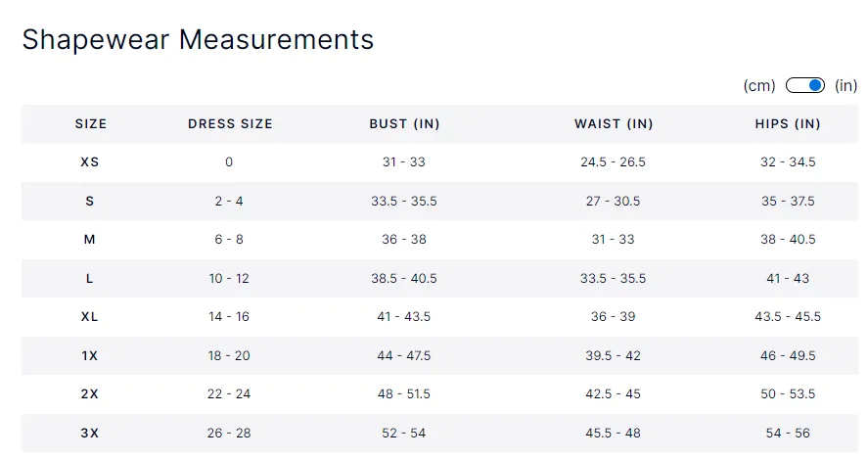Viewport: 868px width, 459px height.
Task: Select the (cm) unit label
Action: [759, 86]
